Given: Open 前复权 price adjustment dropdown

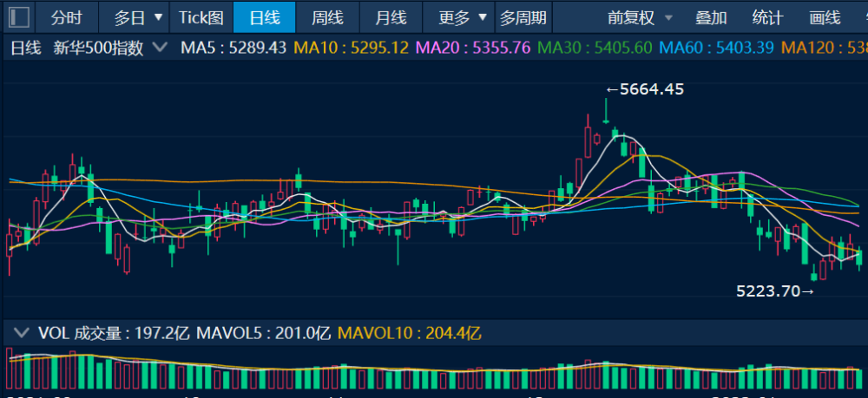Looking at the screenshot, I should tap(638, 17).
